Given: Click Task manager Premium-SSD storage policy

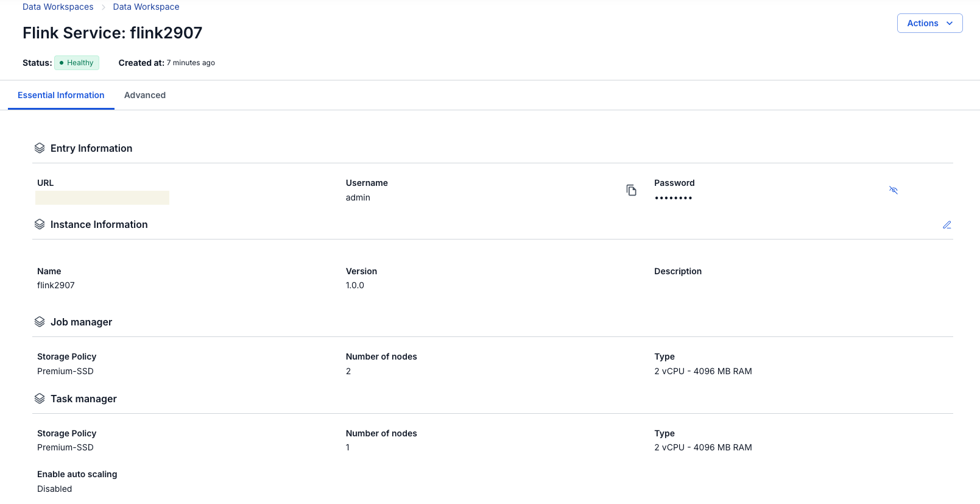Looking at the screenshot, I should (65, 447).
